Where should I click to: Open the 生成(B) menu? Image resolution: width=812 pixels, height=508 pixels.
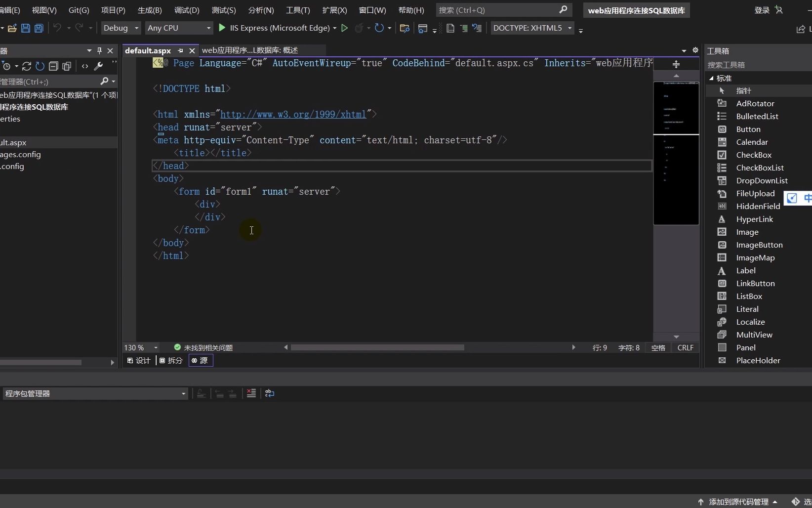150,10
